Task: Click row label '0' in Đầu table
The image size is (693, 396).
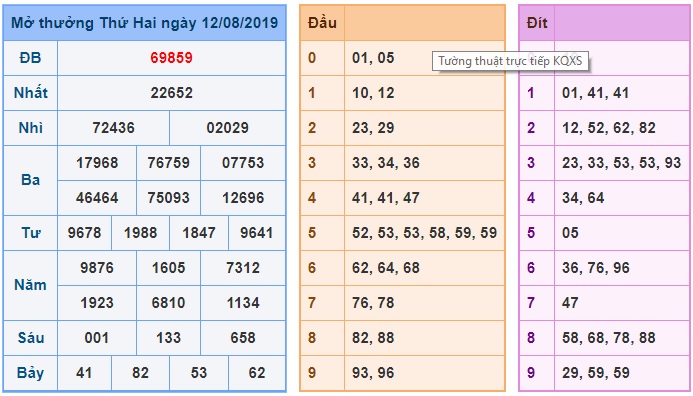Action: [312, 58]
